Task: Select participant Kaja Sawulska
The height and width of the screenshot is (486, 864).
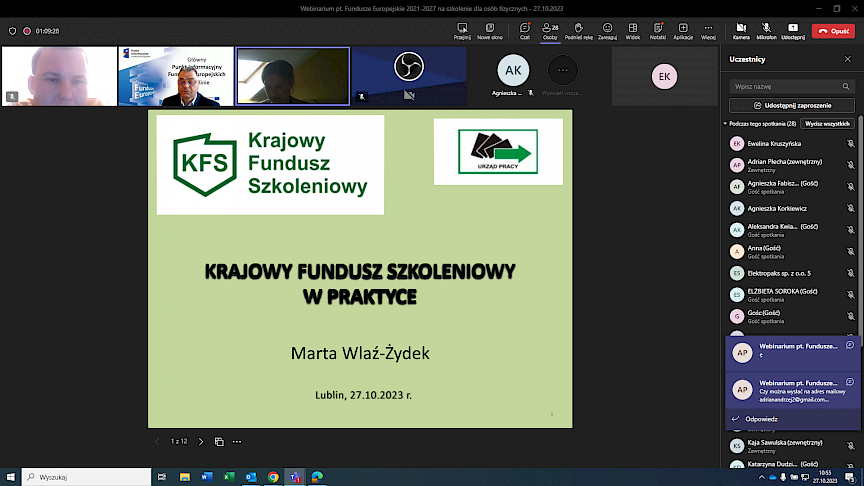Action: pyautogui.click(x=791, y=446)
